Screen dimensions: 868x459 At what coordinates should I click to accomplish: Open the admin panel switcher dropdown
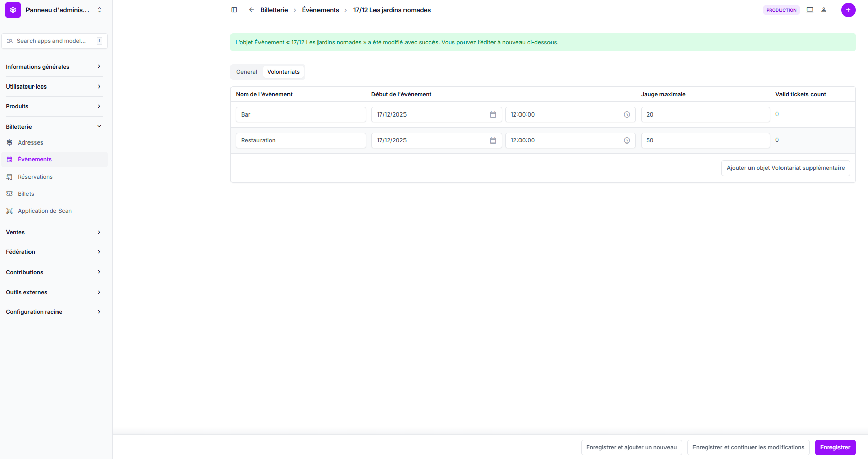[99, 10]
